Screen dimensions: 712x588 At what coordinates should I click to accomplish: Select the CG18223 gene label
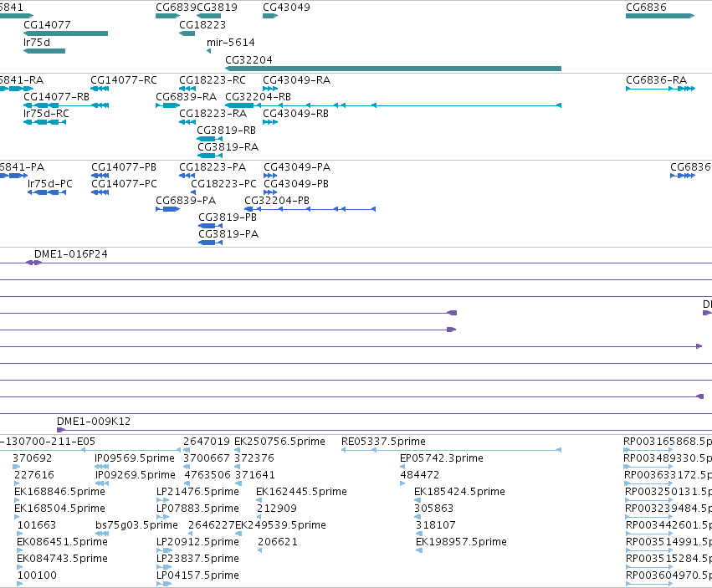coord(202,24)
